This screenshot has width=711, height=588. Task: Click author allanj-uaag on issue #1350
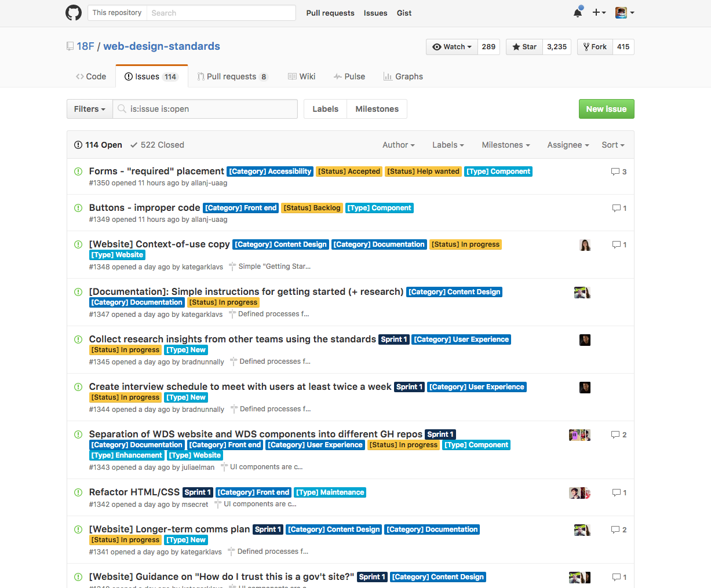point(209,183)
